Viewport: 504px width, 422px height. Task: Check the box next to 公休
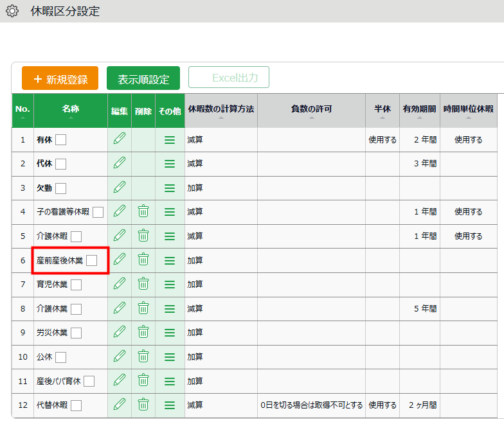(x=60, y=357)
